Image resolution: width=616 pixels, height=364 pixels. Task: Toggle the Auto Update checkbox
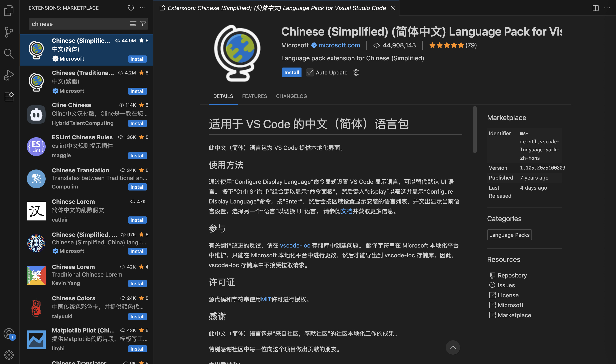pos(310,73)
